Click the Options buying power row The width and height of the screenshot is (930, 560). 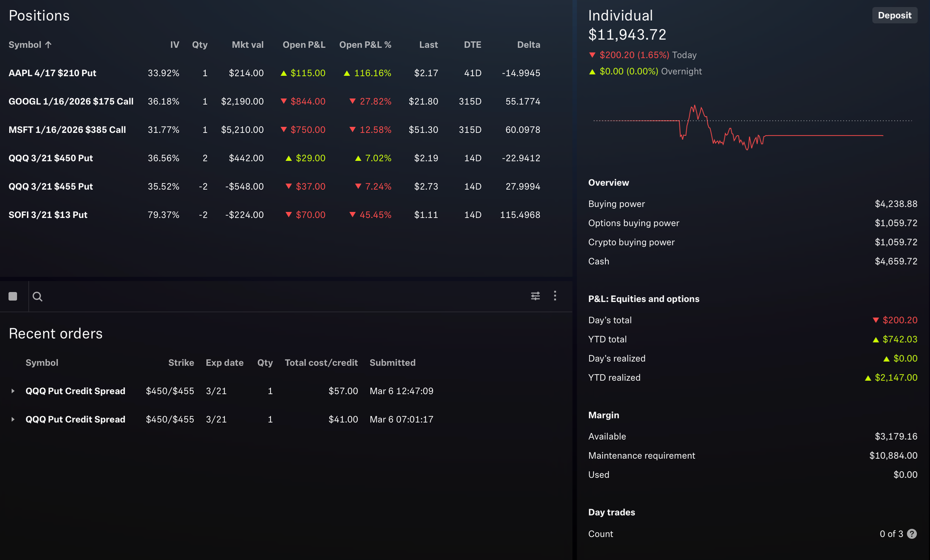[x=753, y=223]
